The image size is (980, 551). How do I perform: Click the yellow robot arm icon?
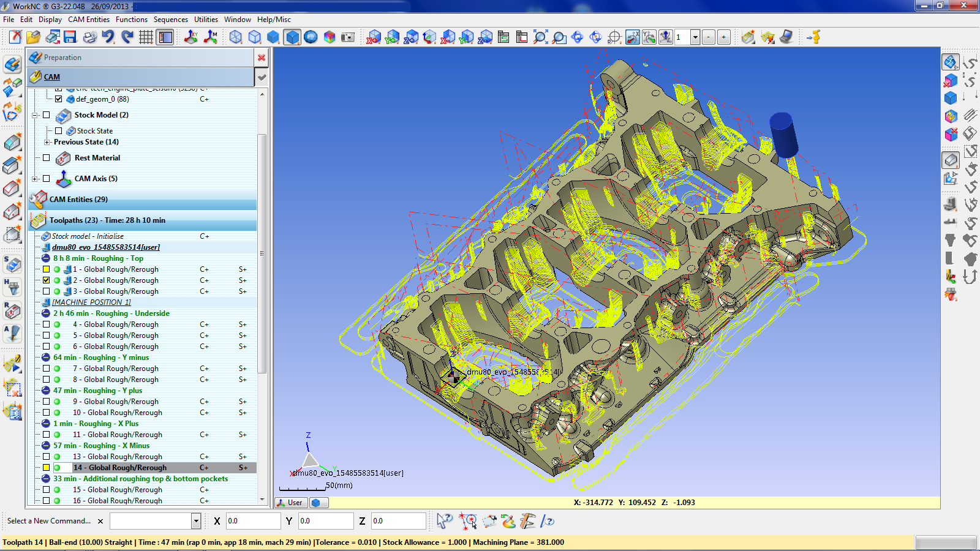pyautogui.click(x=813, y=37)
